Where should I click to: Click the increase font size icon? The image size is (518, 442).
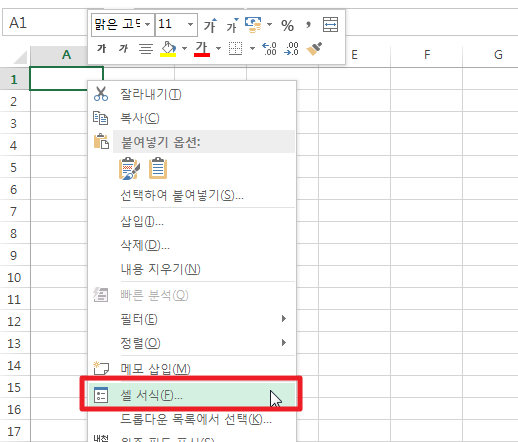(x=210, y=25)
